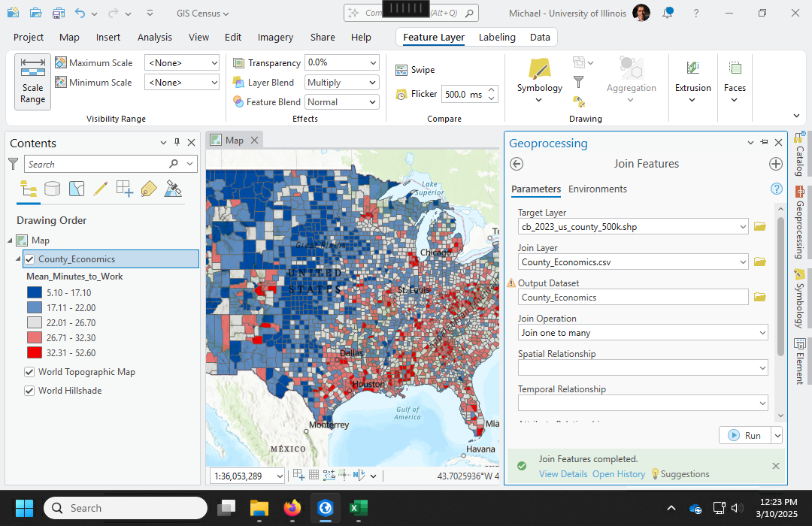Browse for Output Dataset folder icon
Image resolution: width=812 pixels, height=526 pixels.
point(759,297)
